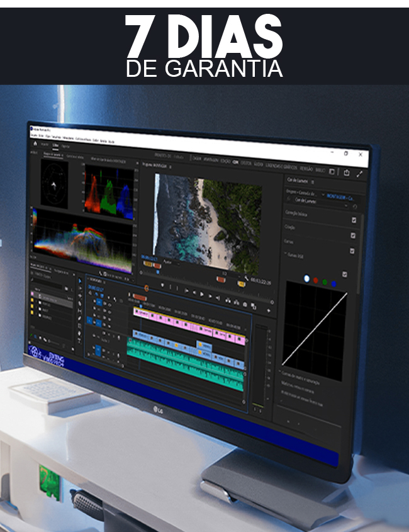
Task: Toggle lock on the top video track
Action: click(x=94, y=300)
